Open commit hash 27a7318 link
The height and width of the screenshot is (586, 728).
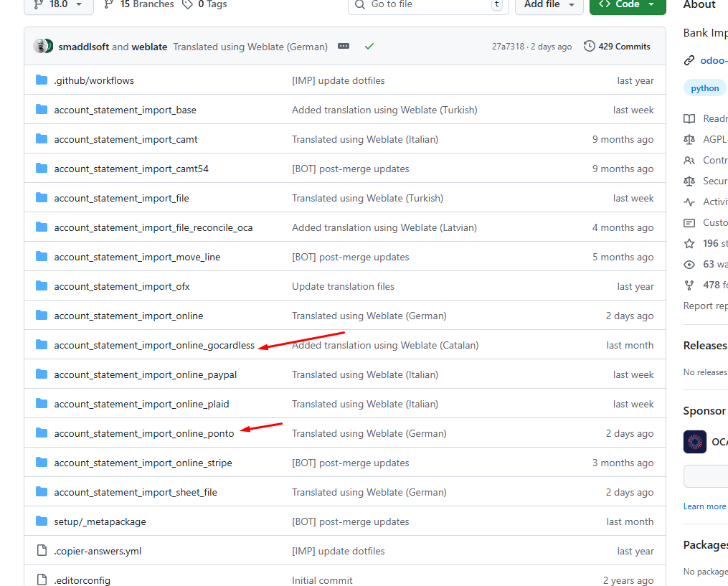point(508,47)
